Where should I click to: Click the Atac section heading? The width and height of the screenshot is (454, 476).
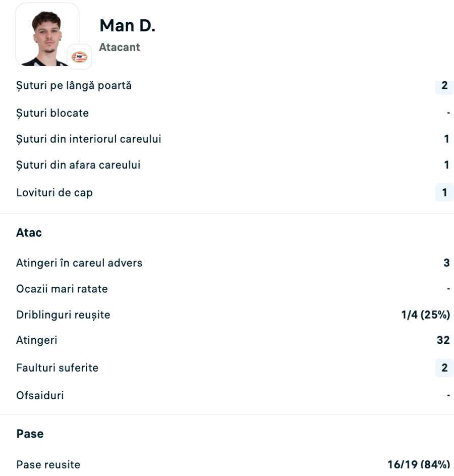pyautogui.click(x=29, y=233)
